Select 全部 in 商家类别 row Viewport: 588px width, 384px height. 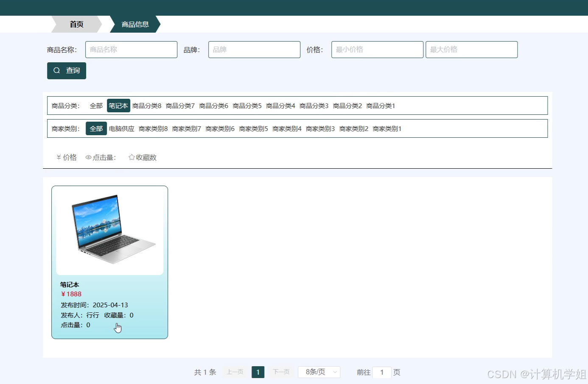pyautogui.click(x=96, y=128)
